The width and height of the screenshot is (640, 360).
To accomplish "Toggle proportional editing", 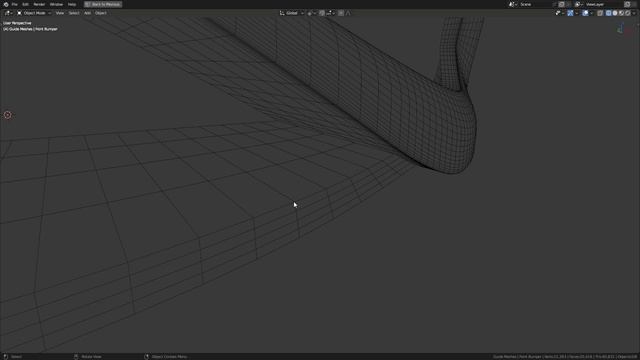I will [x=341, y=13].
